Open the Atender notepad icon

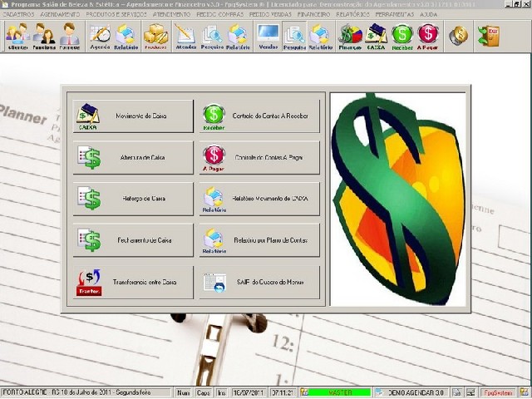(185, 36)
